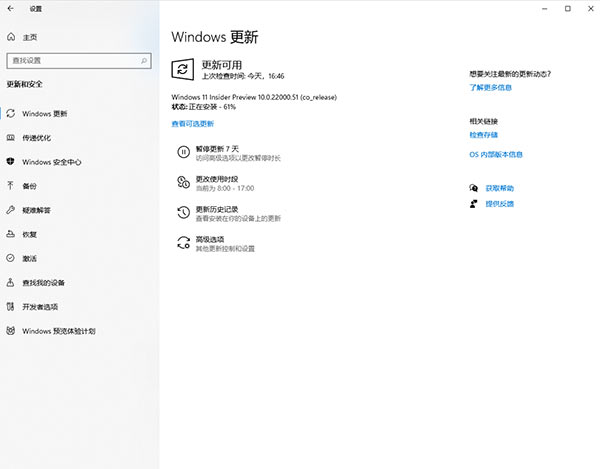Open OS 内部版本信息 link
Screen dimensions: 600x469
click(x=496, y=154)
